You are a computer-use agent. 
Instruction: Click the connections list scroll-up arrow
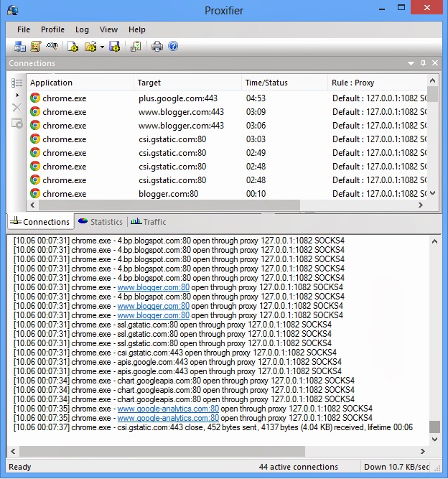coord(432,80)
